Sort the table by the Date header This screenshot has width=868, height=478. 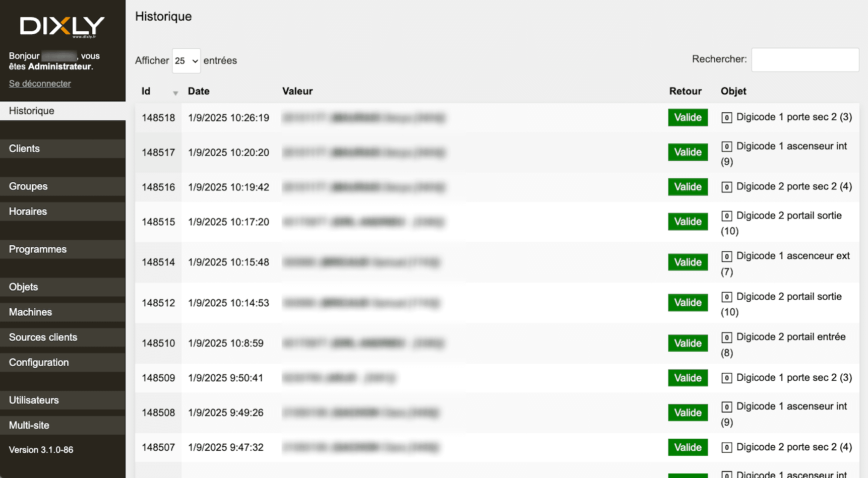point(199,91)
